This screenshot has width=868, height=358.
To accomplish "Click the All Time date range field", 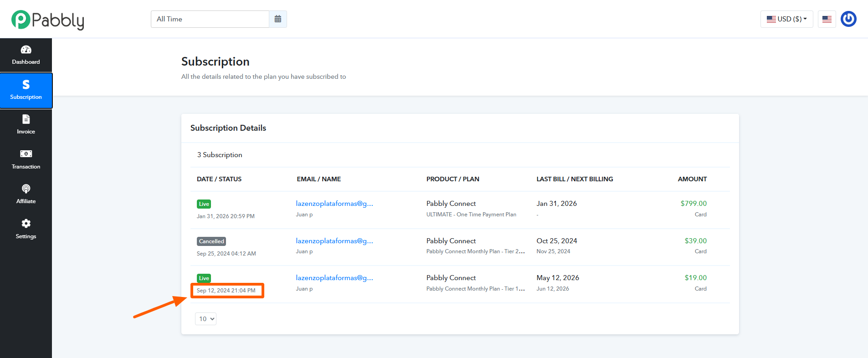I will pos(210,19).
